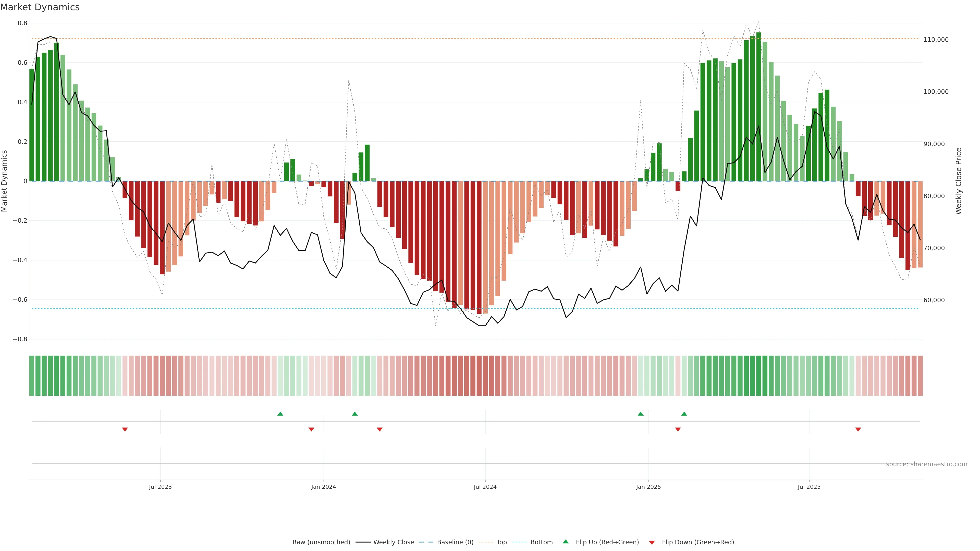
Task: Click the Flip Down marker just before Jan 2024
Action: pyautogui.click(x=311, y=429)
